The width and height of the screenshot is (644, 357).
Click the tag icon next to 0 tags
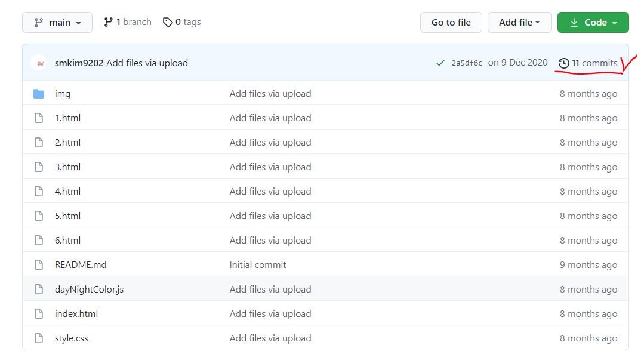168,22
